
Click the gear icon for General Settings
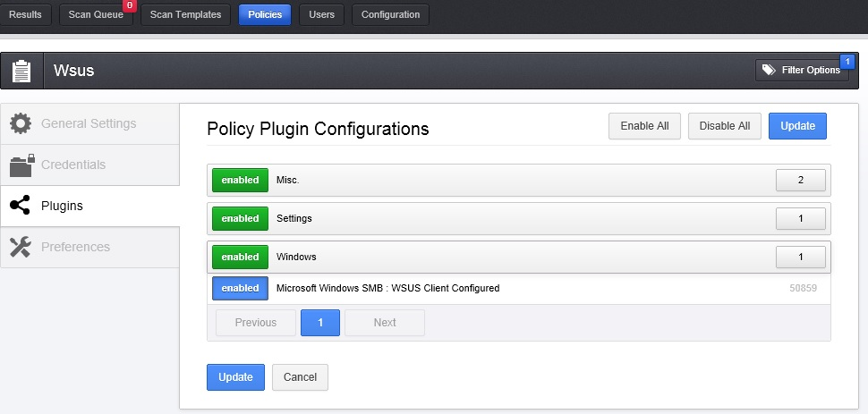point(21,123)
